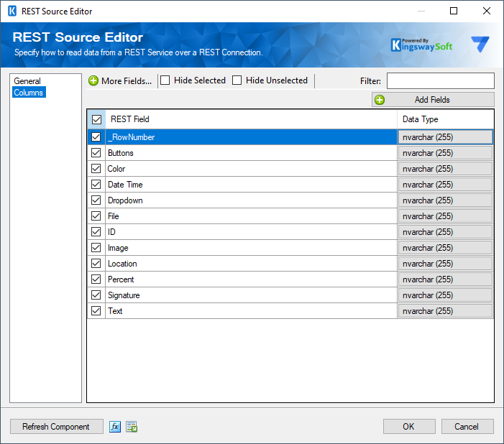Close the REST Source Editor window
This screenshot has width=504, height=444.
487,11
